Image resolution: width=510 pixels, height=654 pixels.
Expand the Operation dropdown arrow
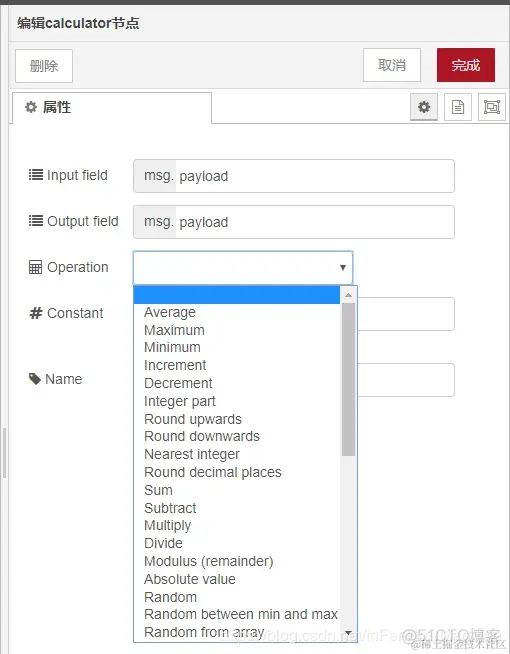coord(343,267)
